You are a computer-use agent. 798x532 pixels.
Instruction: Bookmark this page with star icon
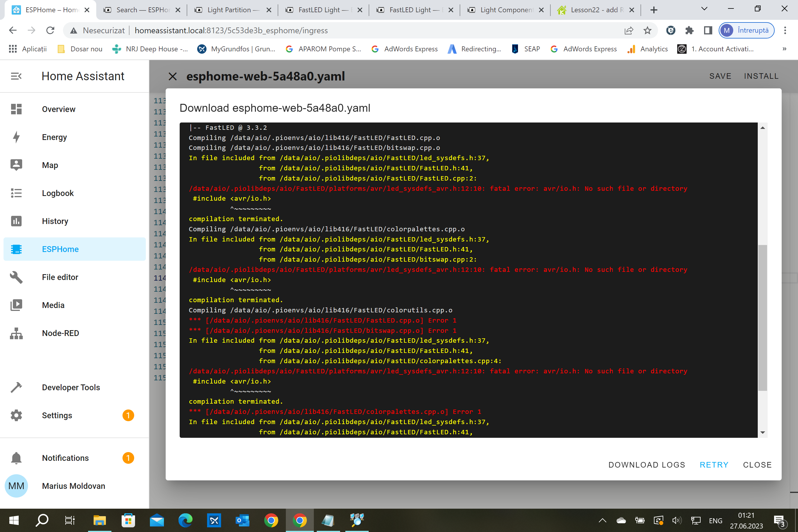[647, 31]
